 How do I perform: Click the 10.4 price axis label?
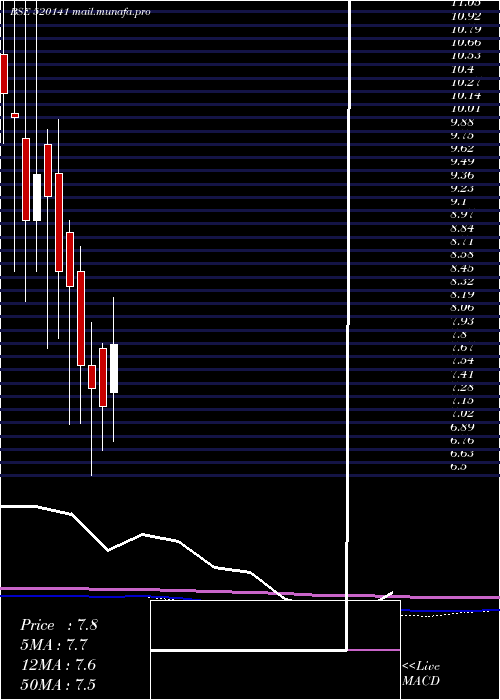click(462, 69)
